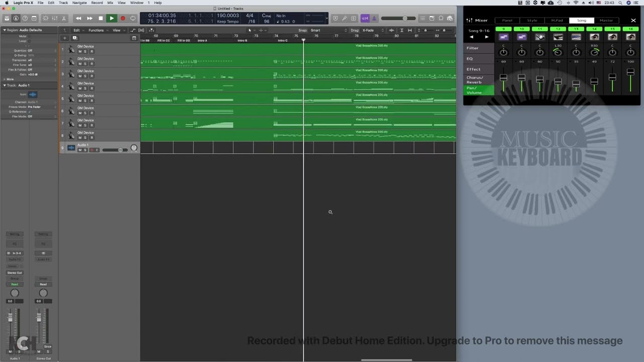The image size is (644, 362).
Task: Show Smart Controls dial icon
Action: coord(45,19)
